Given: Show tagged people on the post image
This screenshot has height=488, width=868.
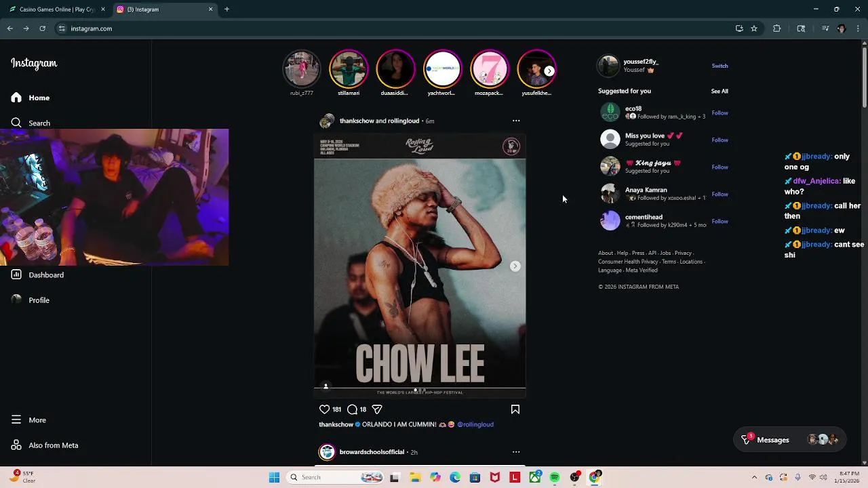Looking at the screenshot, I should 325,386.
